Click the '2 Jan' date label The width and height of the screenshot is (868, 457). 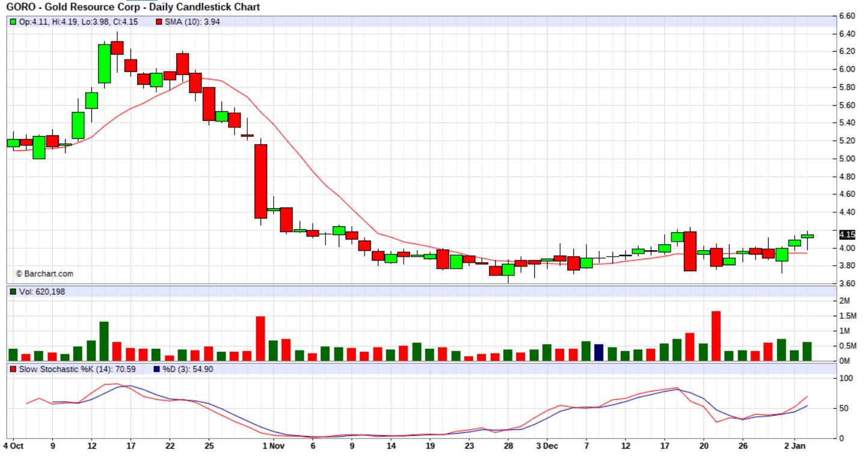pos(795,446)
